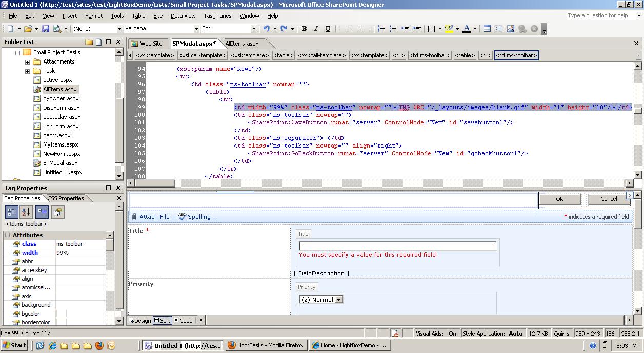Click New Folder icon in Folder List

(x=89, y=42)
